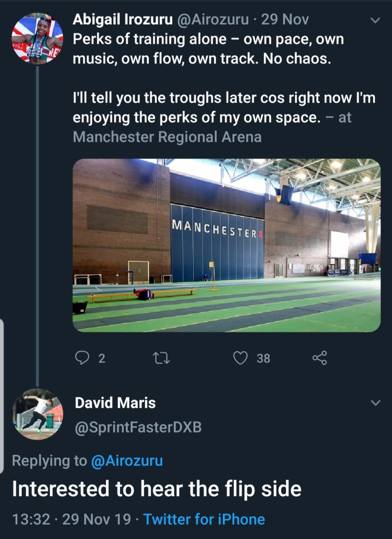Select the 13:32 · 29 Nov 19 timestamp
Screen dimensions: 392x539
pyautogui.click(x=71, y=519)
